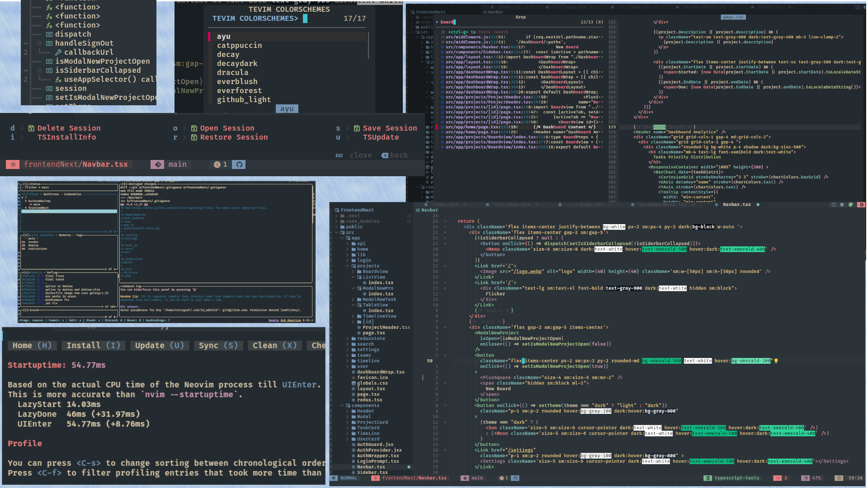868x488 pixels.
Task: Click the Donate link in lazygit footer
Action: [x=274, y=320]
